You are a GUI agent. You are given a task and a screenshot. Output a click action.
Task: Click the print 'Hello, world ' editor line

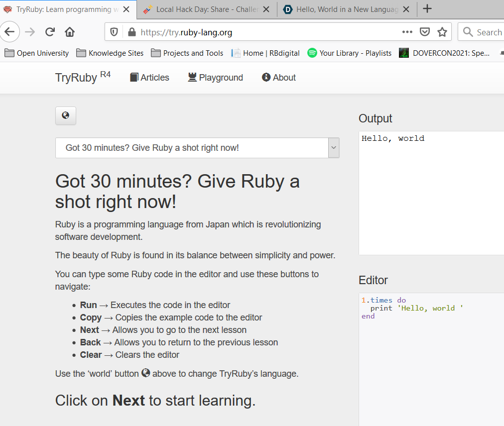(416, 308)
